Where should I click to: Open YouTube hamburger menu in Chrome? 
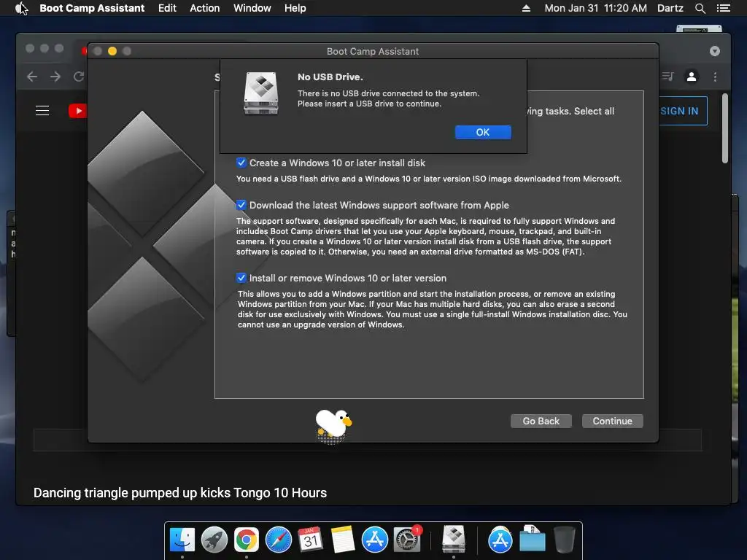(42, 111)
